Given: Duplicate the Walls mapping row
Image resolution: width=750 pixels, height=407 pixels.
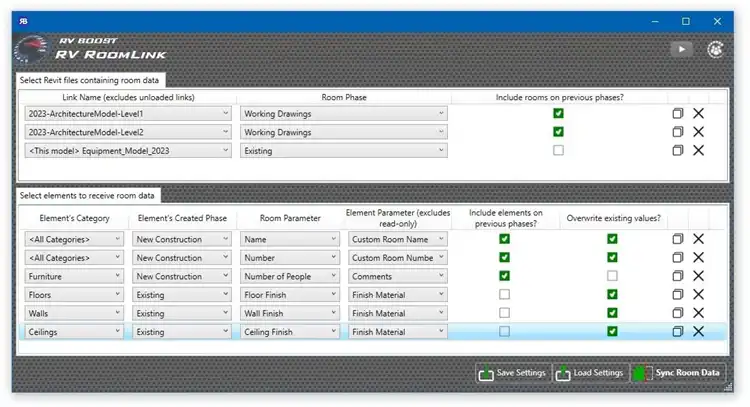Looking at the screenshot, I should 677,313.
